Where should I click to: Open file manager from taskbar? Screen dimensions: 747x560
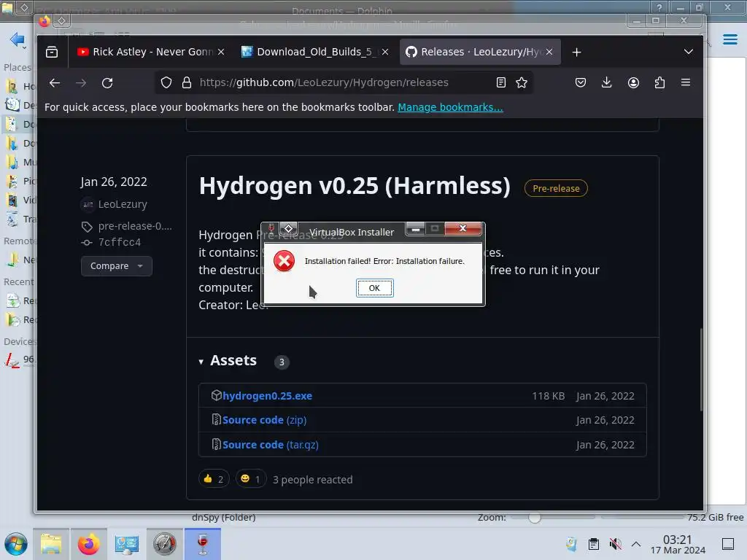[51, 544]
